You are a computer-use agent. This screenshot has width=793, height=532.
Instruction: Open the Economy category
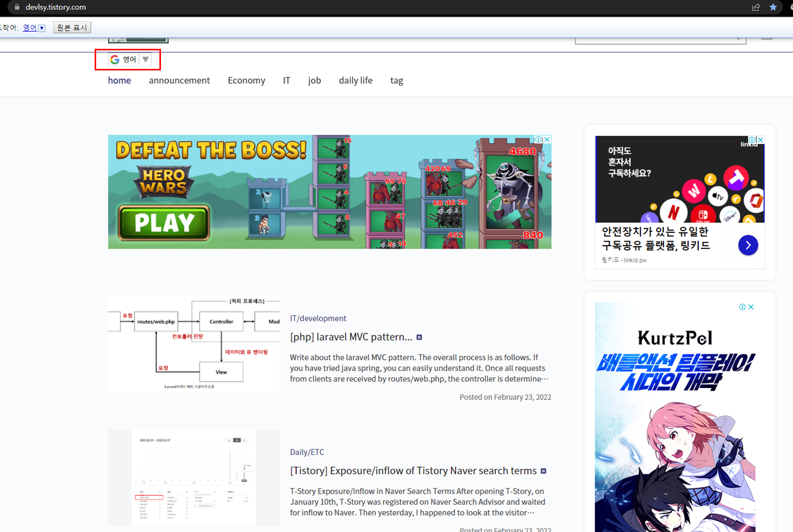coord(246,80)
